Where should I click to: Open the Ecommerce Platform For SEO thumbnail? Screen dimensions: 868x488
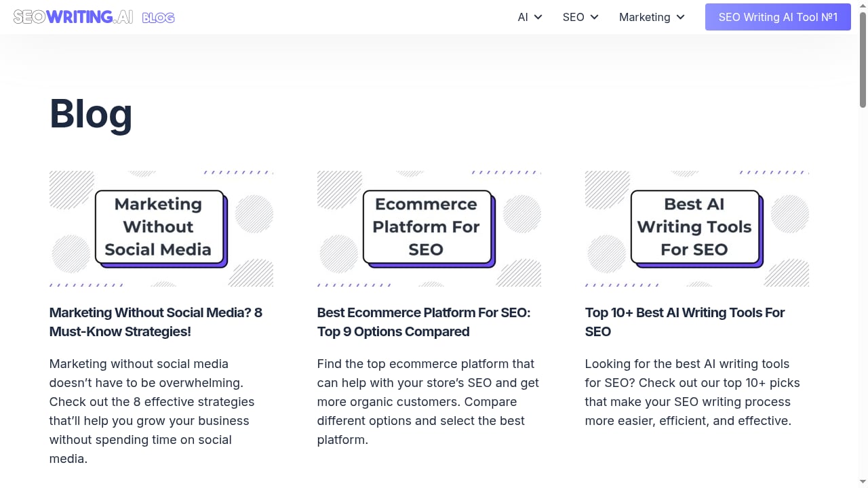[x=429, y=228]
